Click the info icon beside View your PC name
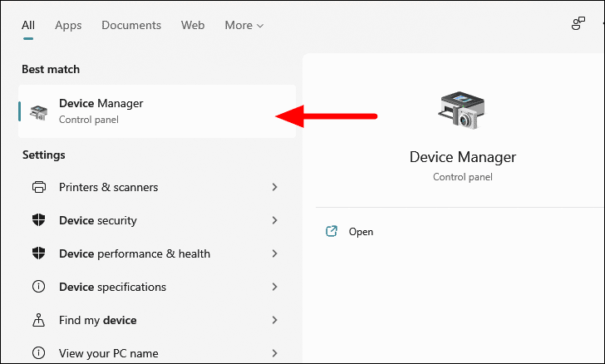605x364 pixels. pos(38,353)
